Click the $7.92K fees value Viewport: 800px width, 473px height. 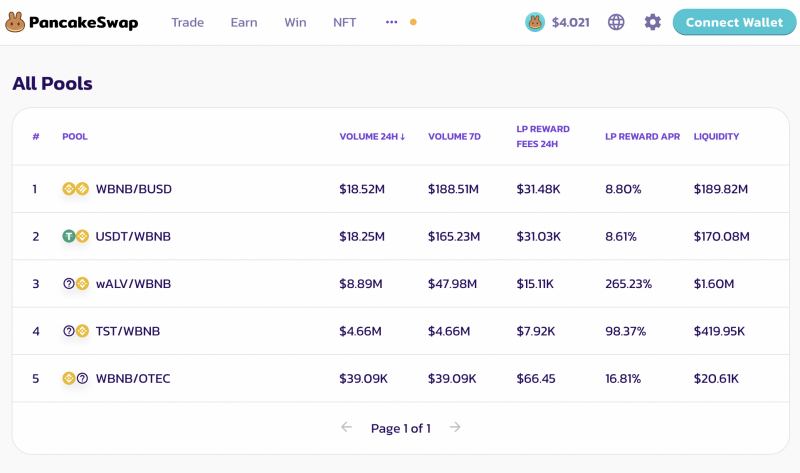pos(536,332)
